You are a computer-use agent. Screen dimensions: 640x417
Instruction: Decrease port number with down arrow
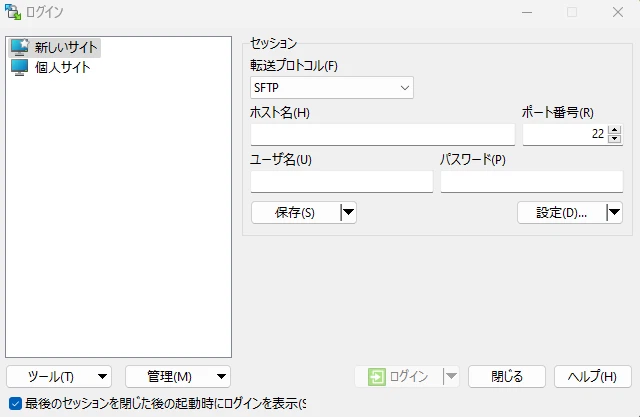[x=614, y=139]
